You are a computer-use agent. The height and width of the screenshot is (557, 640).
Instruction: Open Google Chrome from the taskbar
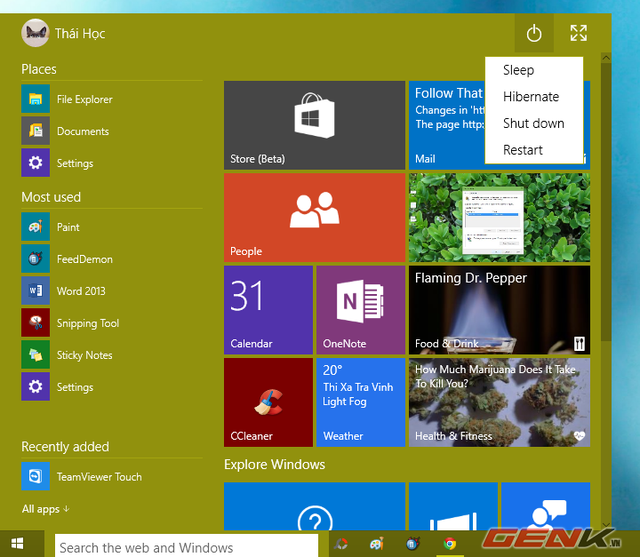[450, 544]
